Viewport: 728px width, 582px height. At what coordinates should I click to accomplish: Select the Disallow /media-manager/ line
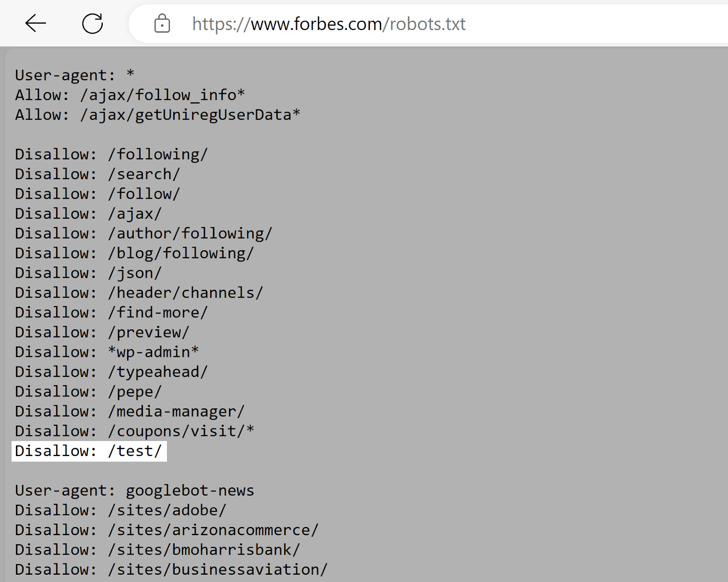130,411
